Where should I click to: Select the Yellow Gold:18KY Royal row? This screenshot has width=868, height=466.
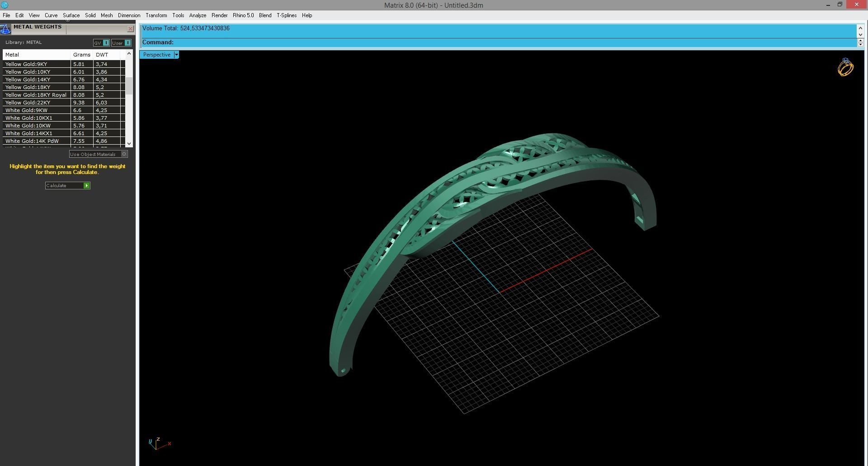click(x=64, y=95)
